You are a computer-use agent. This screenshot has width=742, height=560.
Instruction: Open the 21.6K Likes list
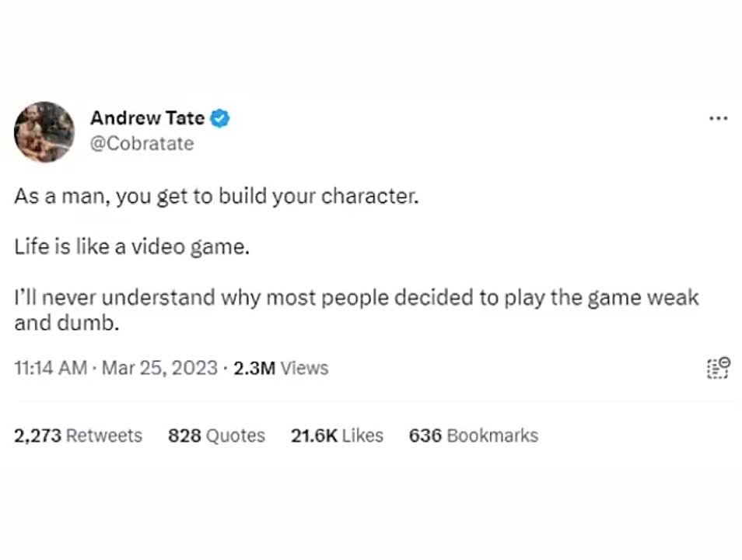pos(337,436)
